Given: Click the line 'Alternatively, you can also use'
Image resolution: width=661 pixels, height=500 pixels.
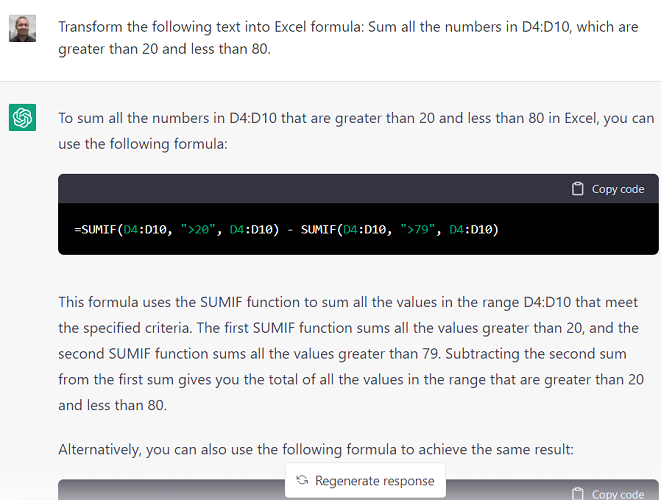Looking at the screenshot, I should coord(316,449).
